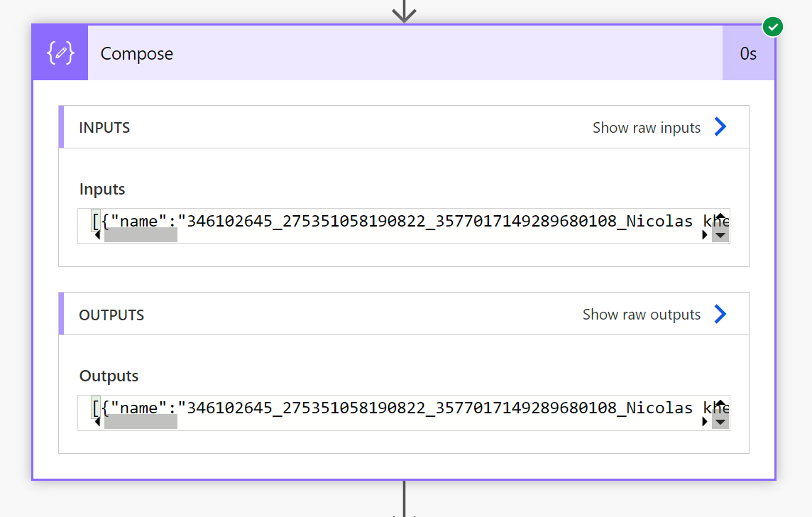Open the Show raw inputs link
This screenshot has height=517, width=812.
(x=646, y=128)
